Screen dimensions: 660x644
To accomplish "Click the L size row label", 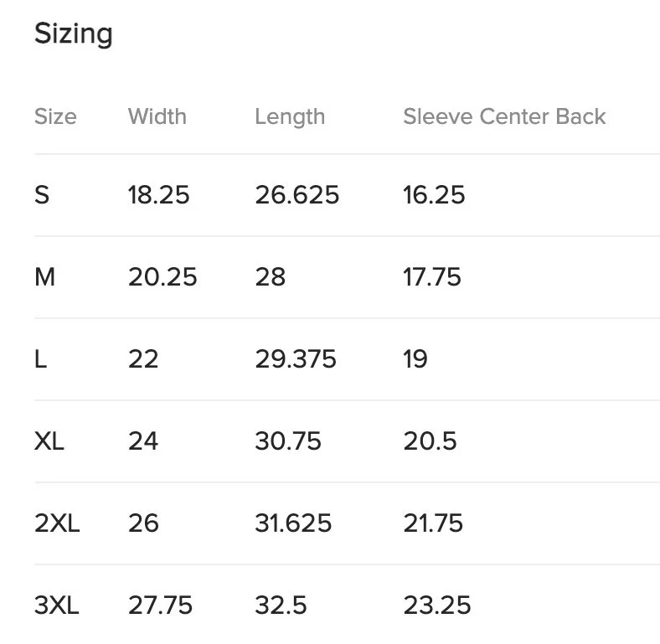I will [x=40, y=359].
